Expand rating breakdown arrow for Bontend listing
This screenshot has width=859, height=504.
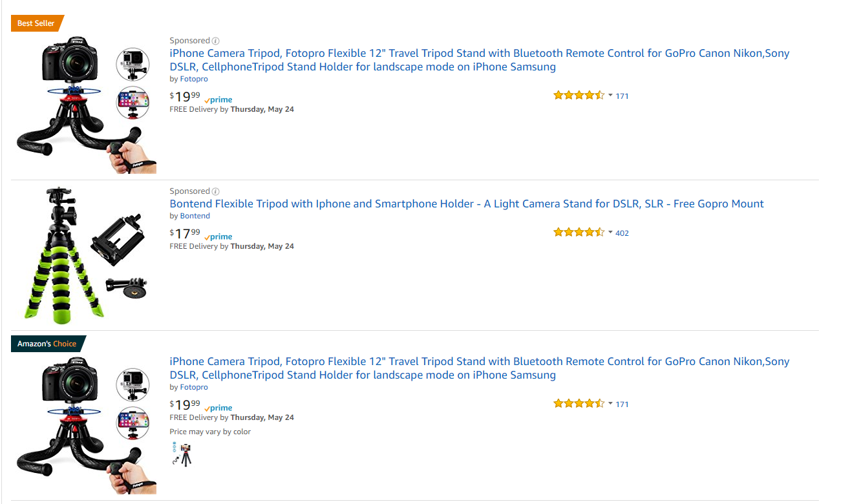tap(610, 232)
